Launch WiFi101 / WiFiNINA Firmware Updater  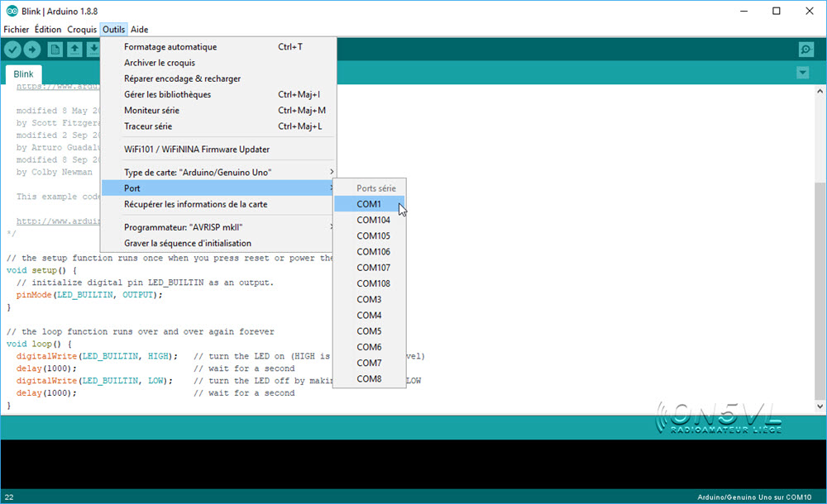tap(217, 150)
